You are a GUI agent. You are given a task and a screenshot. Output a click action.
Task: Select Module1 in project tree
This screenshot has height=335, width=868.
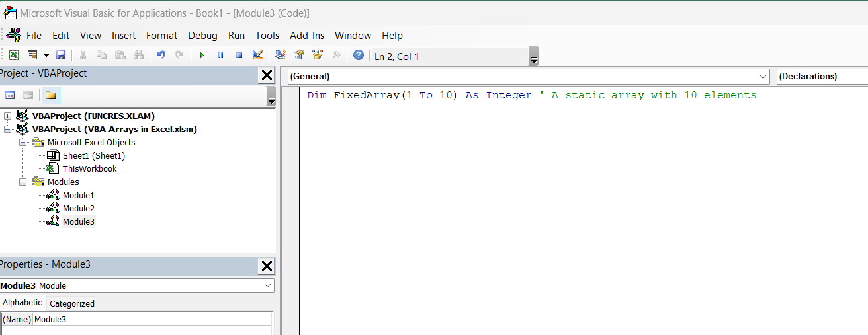79,196
